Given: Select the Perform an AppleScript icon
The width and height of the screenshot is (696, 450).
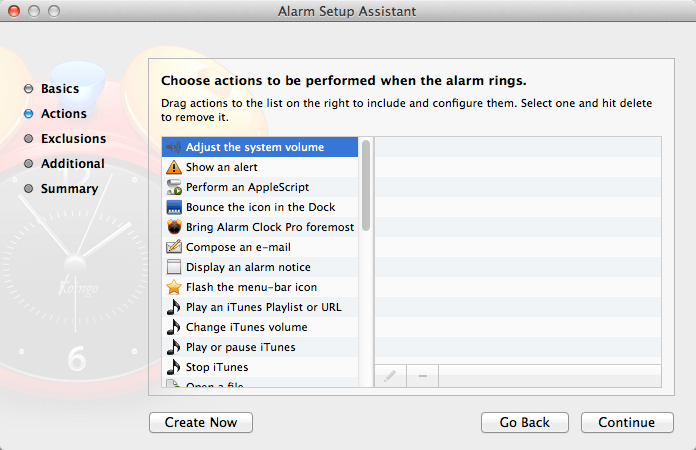Looking at the screenshot, I should click(174, 187).
